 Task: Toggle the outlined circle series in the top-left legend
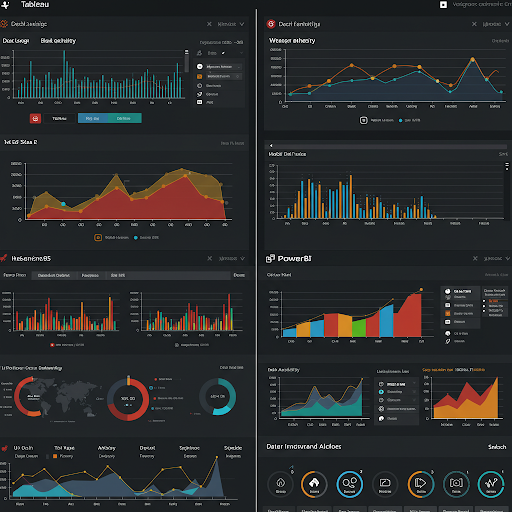(x=200, y=86)
